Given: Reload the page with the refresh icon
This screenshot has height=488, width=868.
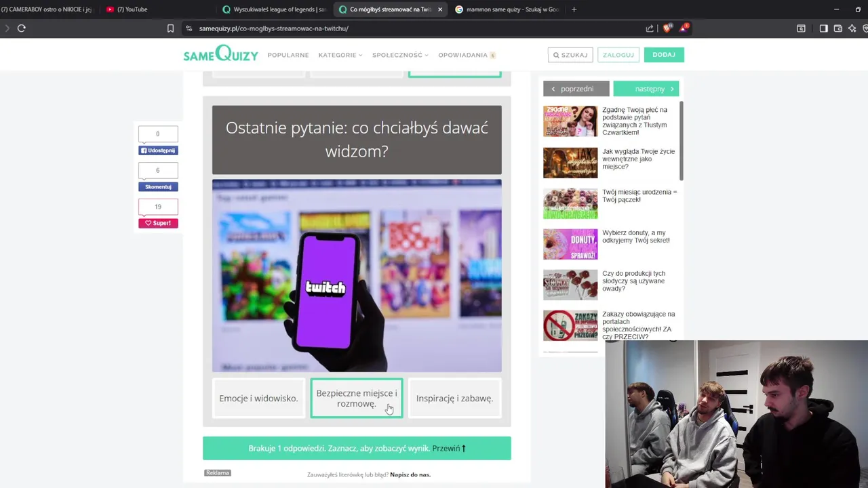Looking at the screenshot, I should pos(22,28).
